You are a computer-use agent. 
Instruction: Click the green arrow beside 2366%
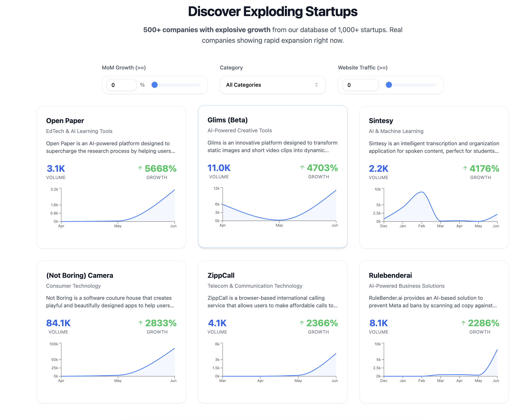point(302,323)
